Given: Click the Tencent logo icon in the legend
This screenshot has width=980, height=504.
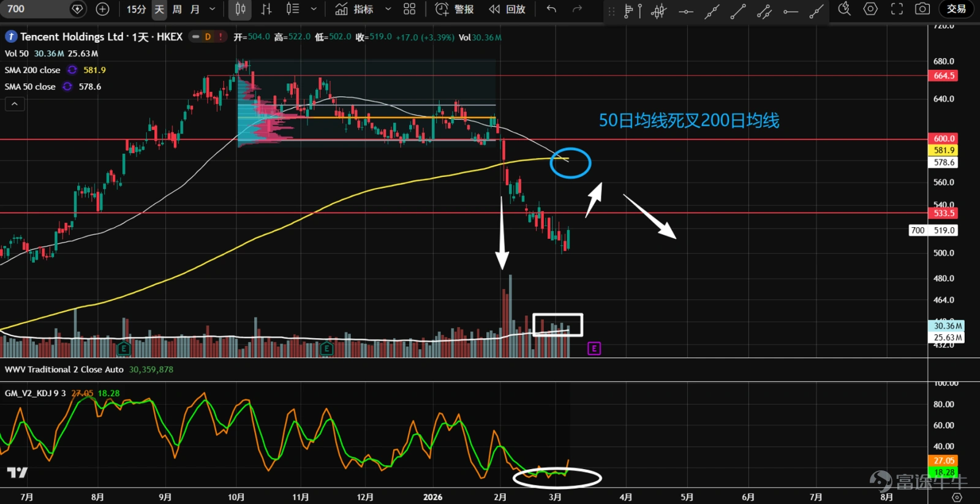Looking at the screenshot, I should tap(11, 37).
